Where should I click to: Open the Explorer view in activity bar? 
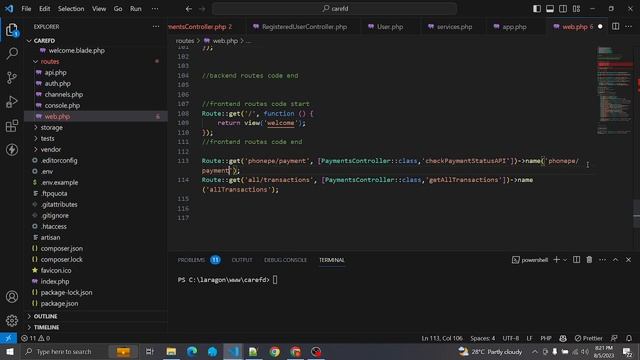(12, 29)
